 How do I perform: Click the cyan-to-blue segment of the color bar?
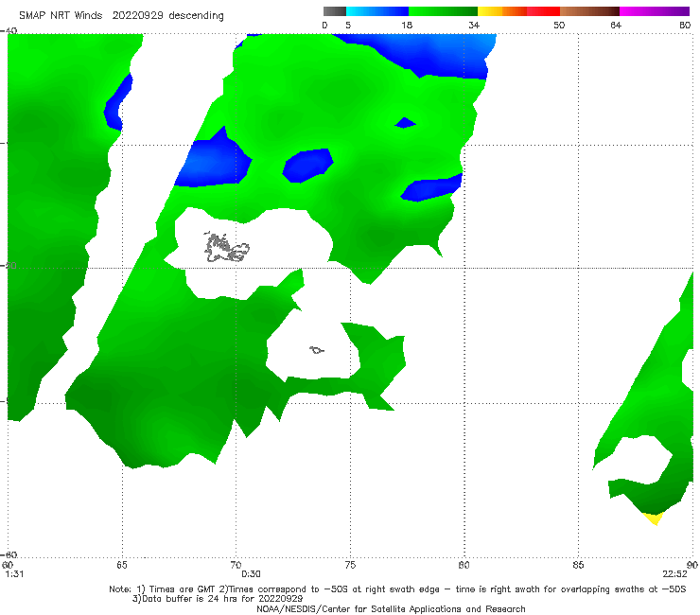pos(377,11)
